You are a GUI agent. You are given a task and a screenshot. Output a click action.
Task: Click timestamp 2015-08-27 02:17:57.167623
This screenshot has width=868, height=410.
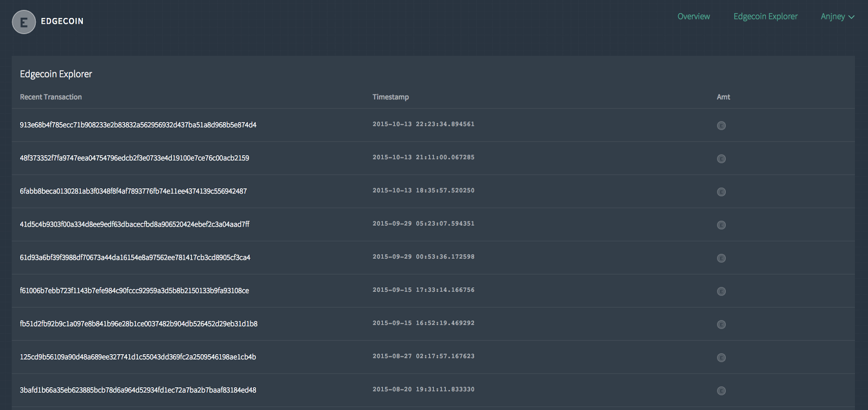[x=423, y=356]
